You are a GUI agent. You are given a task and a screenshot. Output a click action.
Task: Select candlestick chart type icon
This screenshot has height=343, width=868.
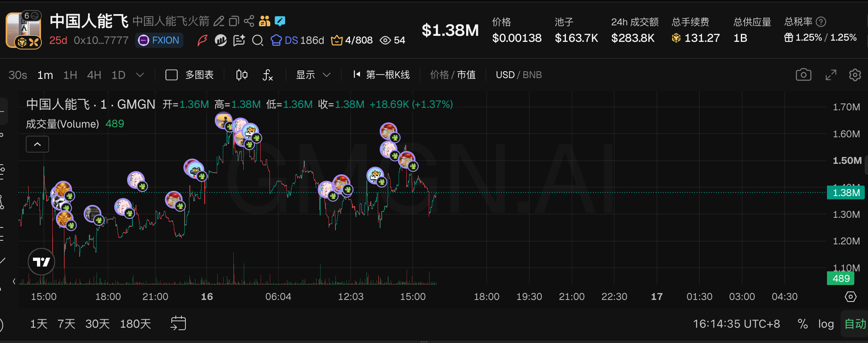click(x=242, y=75)
